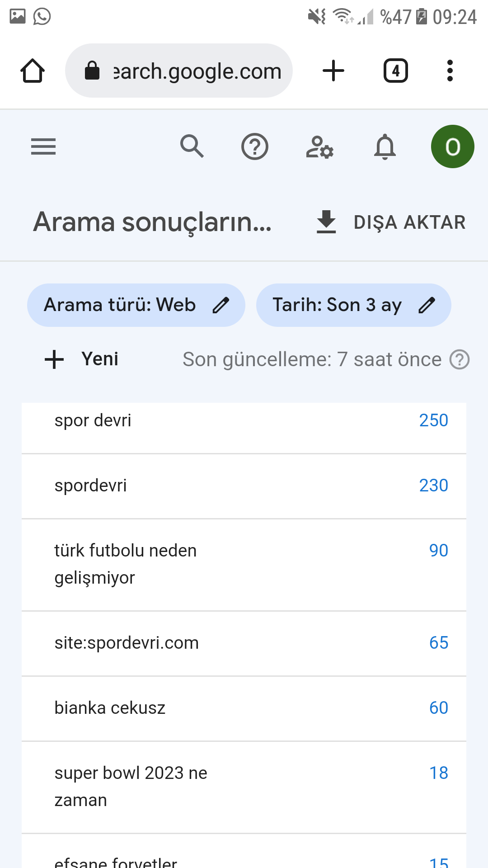Screen dimensions: 488x868
Task: Open user and permissions settings icon
Action: [319, 147]
